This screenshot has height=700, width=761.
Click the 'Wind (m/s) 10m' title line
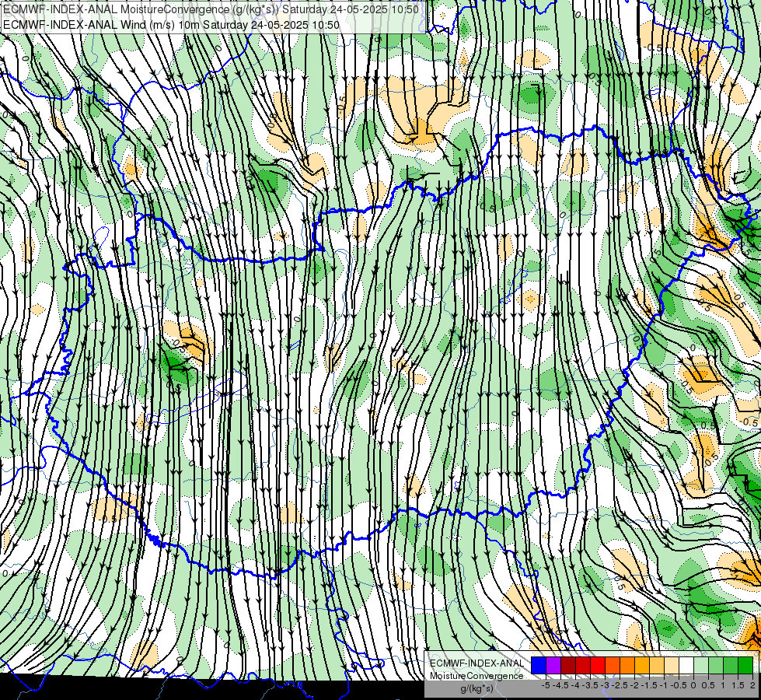(x=171, y=24)
